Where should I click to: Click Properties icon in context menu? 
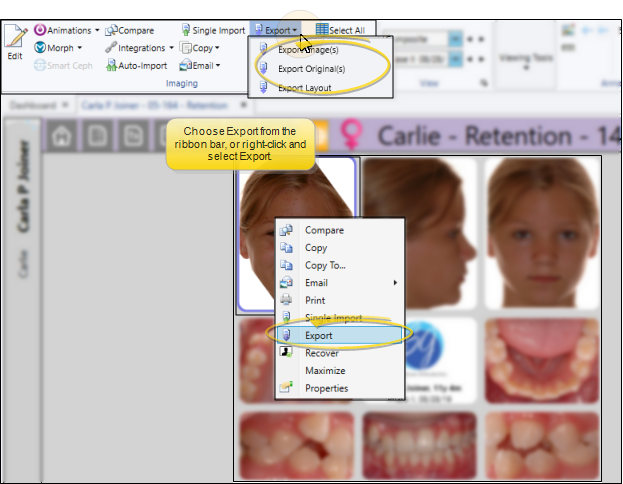286,388
